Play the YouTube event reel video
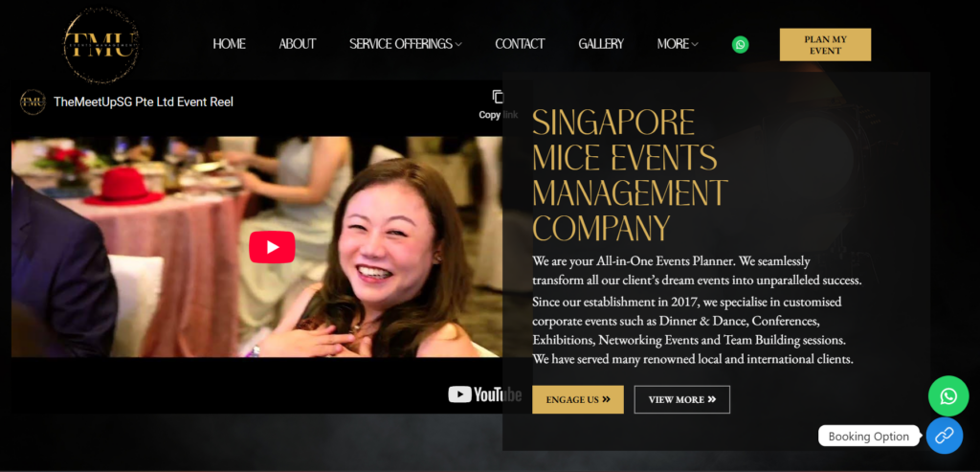 point(272,247)
